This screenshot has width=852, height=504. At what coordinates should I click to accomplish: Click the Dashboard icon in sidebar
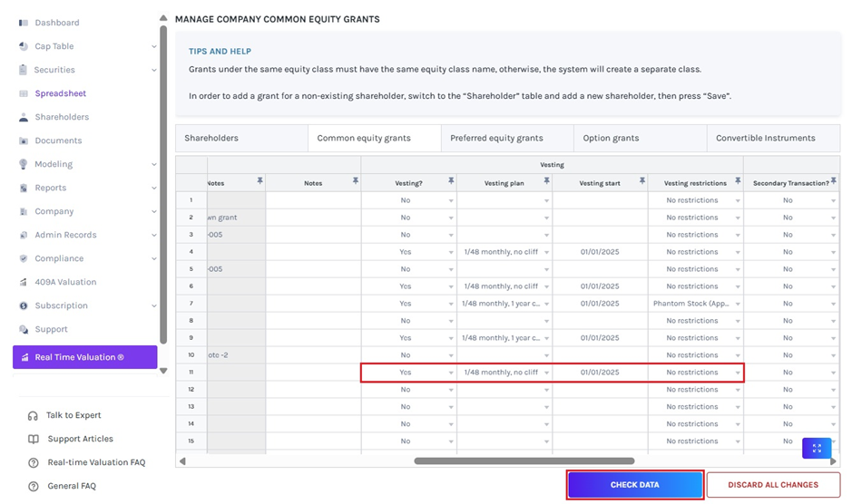(x=24, y=23)
